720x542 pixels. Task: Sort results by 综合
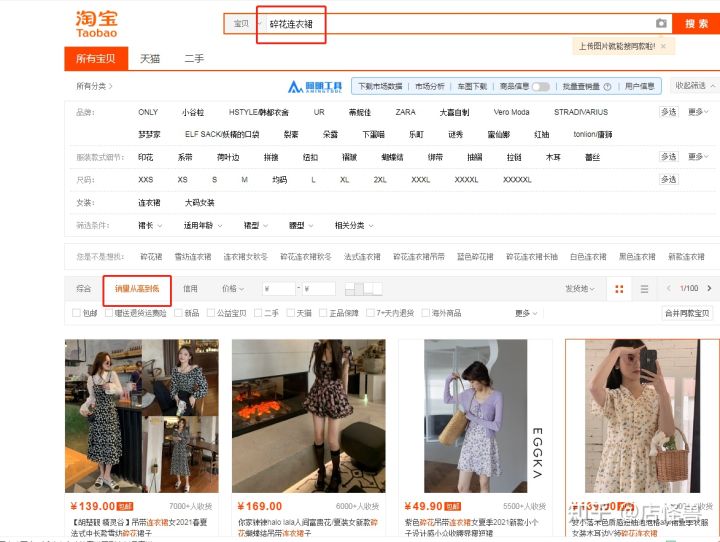click(x=84, y=288)
